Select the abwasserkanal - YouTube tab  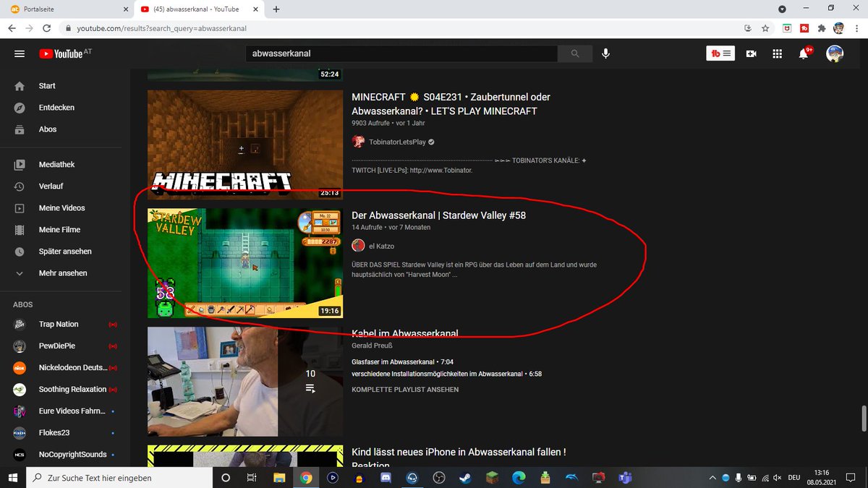(201, 9)
